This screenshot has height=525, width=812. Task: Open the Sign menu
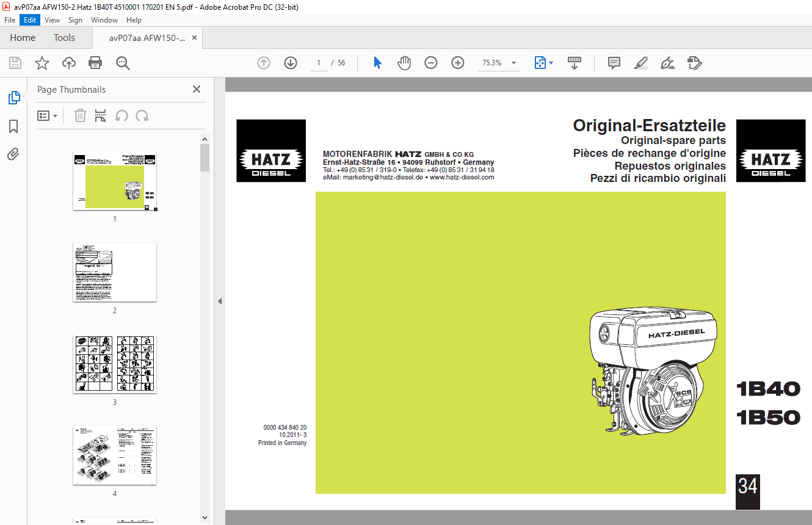(75, 20)
